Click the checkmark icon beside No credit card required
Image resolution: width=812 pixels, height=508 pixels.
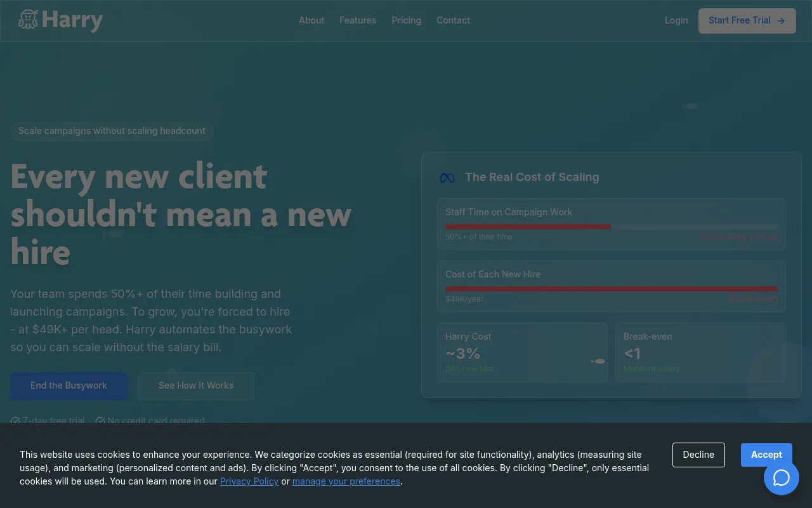[x=100, y=421]
